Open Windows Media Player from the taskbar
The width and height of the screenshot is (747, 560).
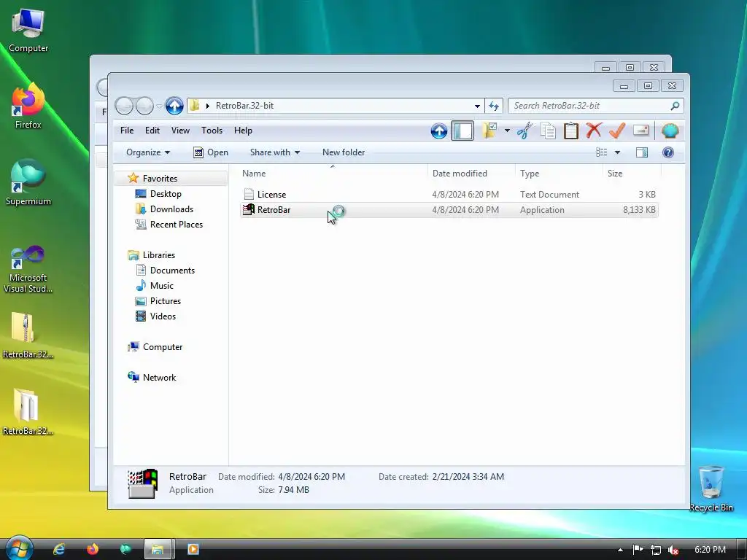coord(193,550)
